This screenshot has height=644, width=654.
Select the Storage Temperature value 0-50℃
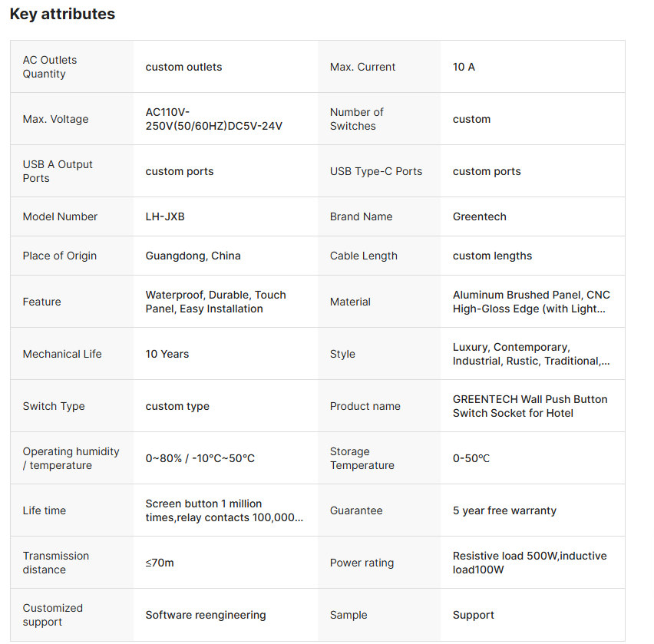471,458
